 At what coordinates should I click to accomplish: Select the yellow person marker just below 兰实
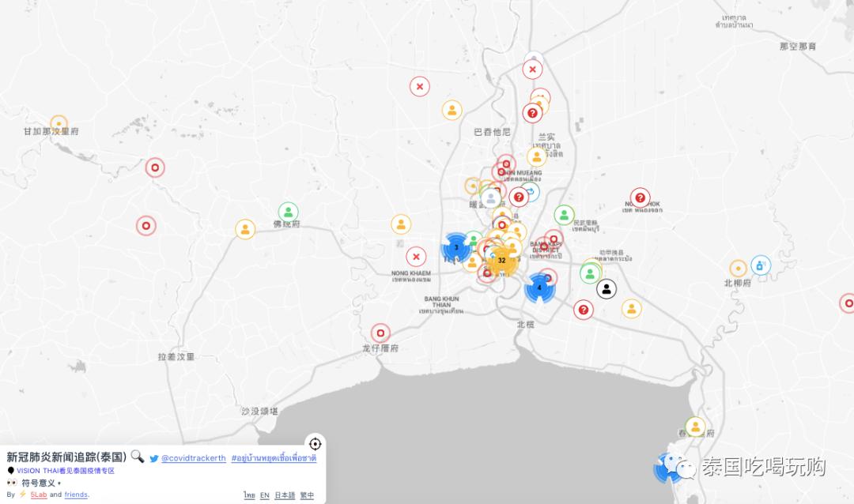click(x=536, y=156)
